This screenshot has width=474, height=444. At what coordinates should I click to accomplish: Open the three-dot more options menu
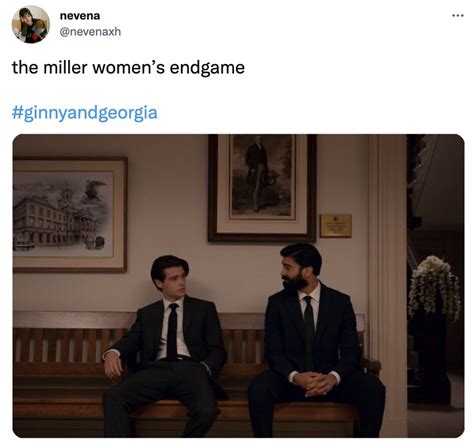coord(458,15)
